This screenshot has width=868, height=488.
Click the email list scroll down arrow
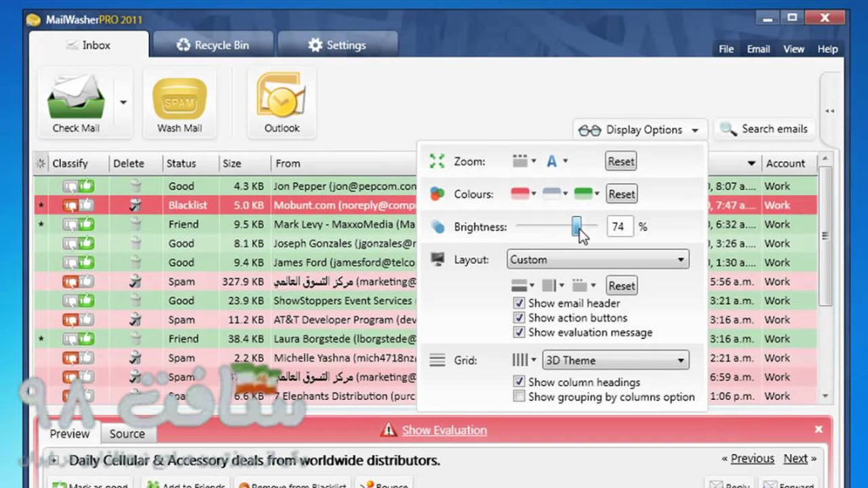click(826, 396)
